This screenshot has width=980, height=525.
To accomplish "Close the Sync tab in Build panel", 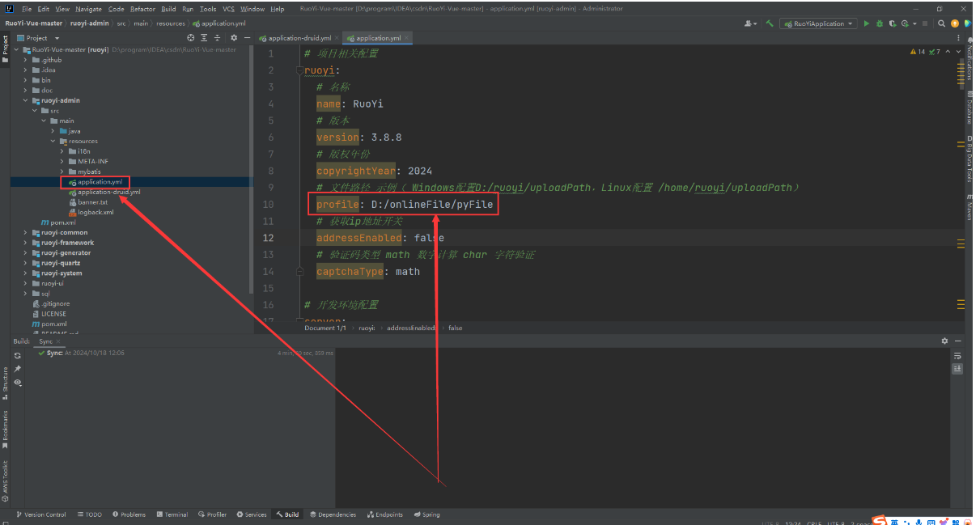I will [x=58, y=341].
